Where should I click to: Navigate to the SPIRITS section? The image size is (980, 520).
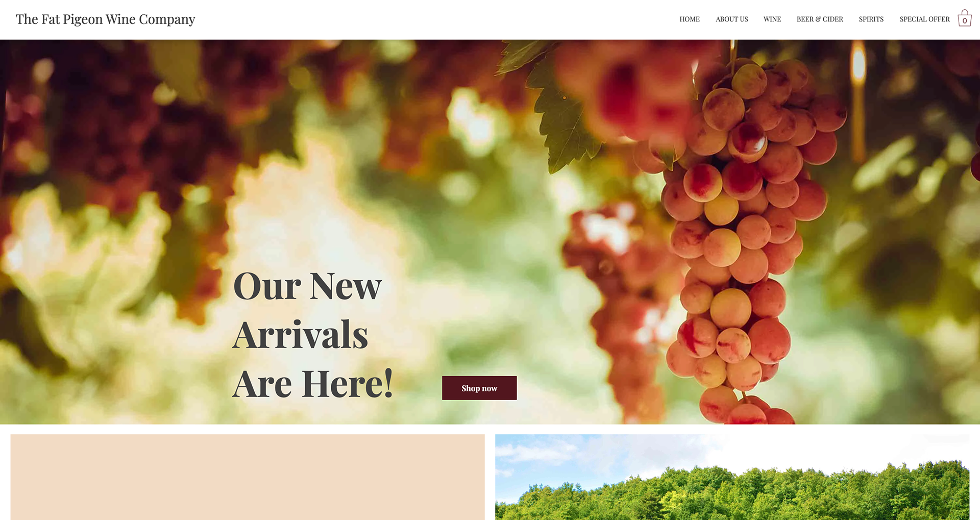(x=871, y=19)
